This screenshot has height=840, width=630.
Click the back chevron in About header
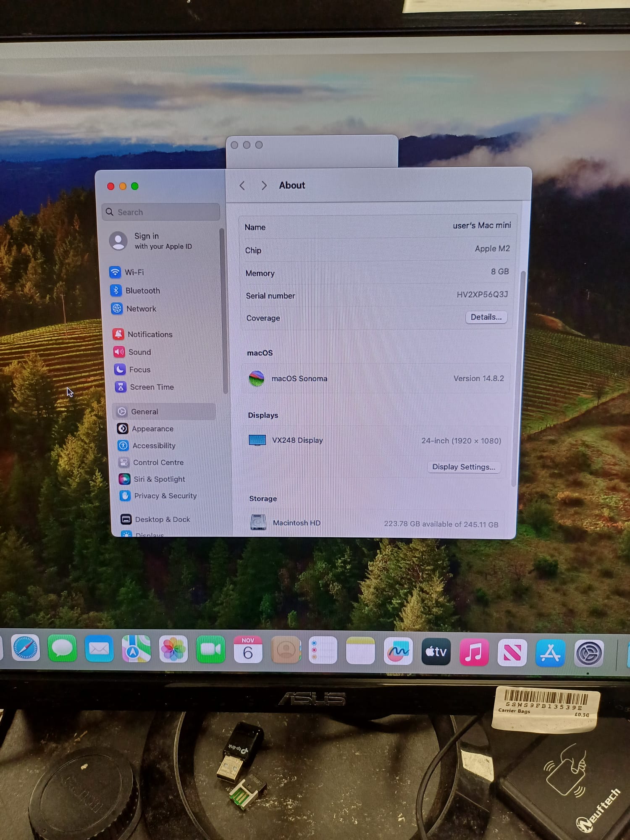pos(242,186)
